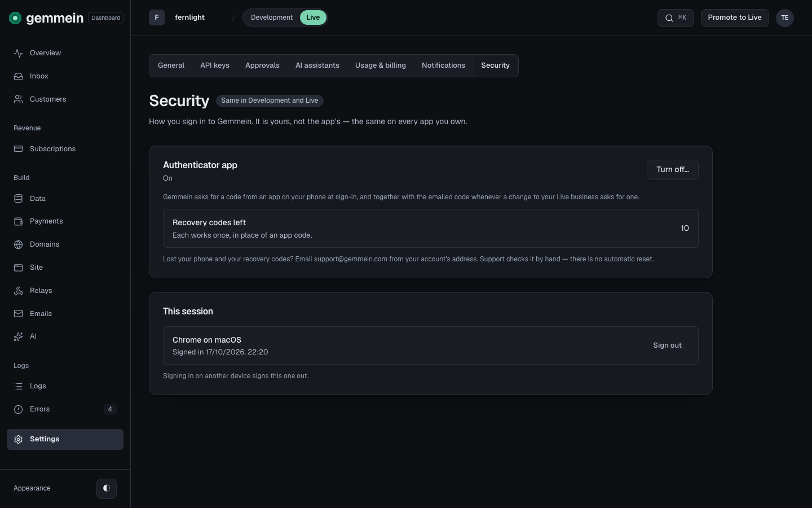The height and width of the screenshot is (508, 812).
Task: Click the search magnifier icon
Action: [669, 18]
